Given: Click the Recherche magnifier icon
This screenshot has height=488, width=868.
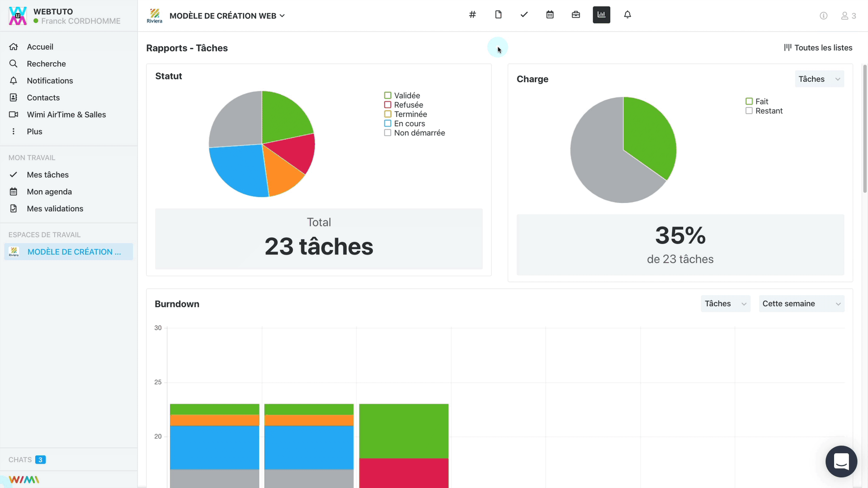Looking at the screenshot, I should (14, 64).
